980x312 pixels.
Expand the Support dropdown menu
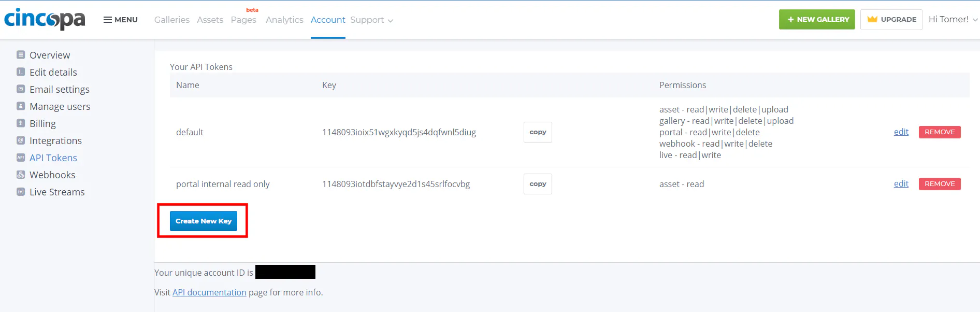tap(371, 20)
